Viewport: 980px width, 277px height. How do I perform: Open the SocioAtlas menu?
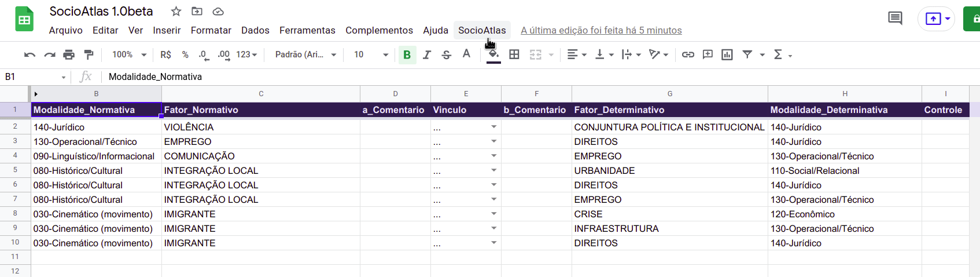tap(482, 30)
